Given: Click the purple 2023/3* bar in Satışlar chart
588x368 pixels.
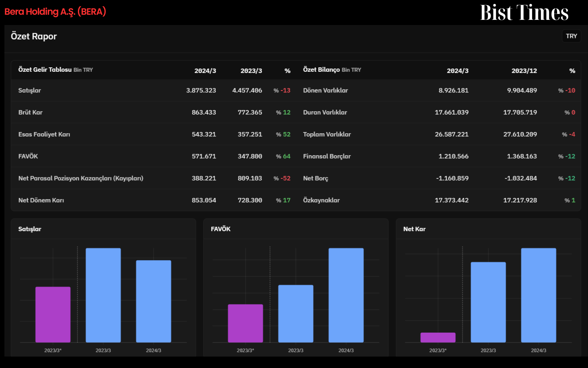Looking at the screenshot, I should coord(53,315).
